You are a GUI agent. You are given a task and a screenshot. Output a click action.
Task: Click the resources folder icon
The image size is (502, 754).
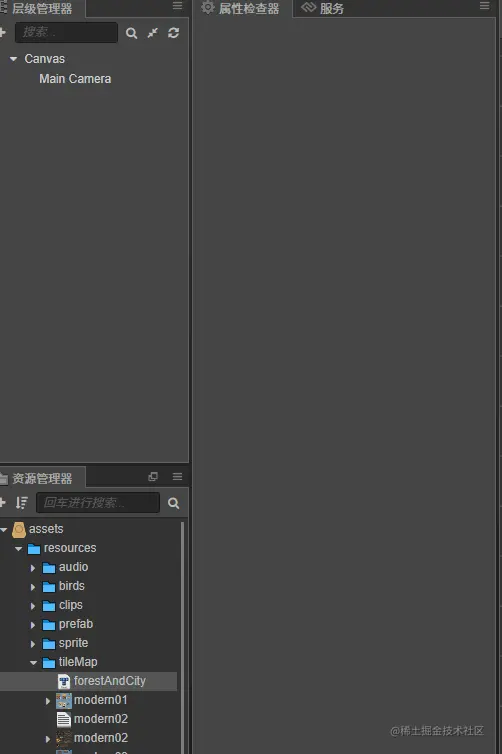click(34, 549)
